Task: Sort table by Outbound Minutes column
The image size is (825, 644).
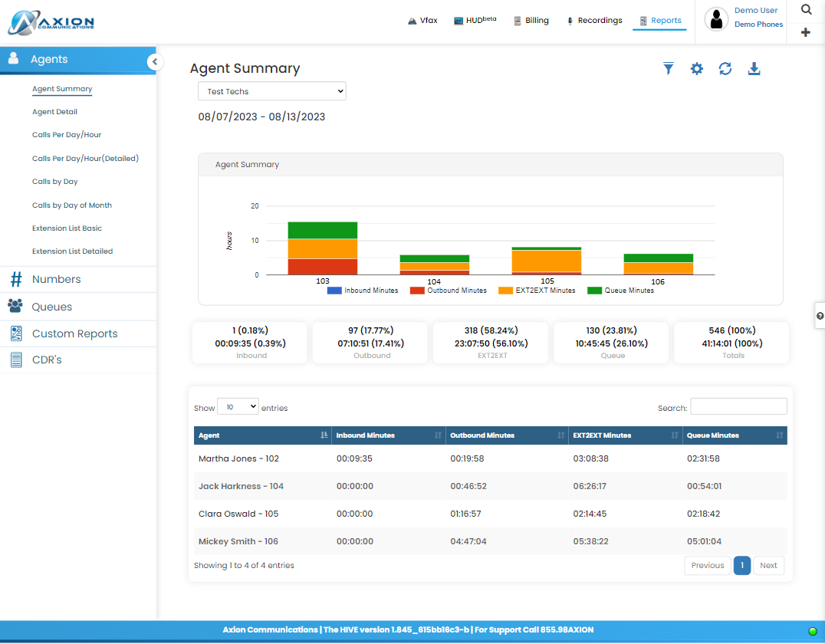Action: [508, 435]
